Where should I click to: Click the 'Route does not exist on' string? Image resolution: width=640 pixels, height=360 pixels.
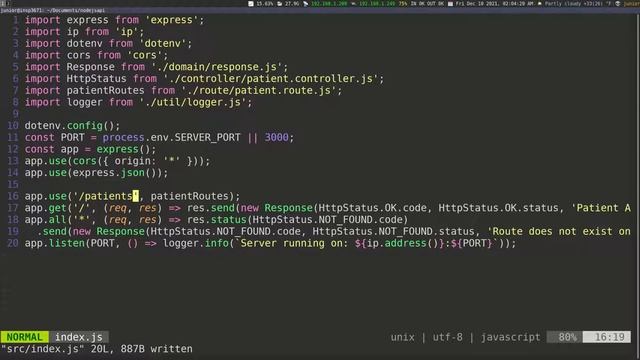tap(558, 232)
